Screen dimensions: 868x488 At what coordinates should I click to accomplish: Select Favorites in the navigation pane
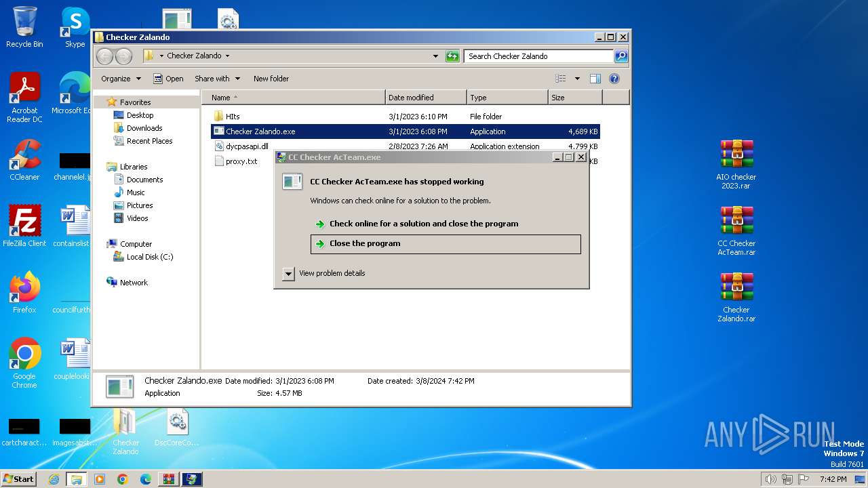136,102
